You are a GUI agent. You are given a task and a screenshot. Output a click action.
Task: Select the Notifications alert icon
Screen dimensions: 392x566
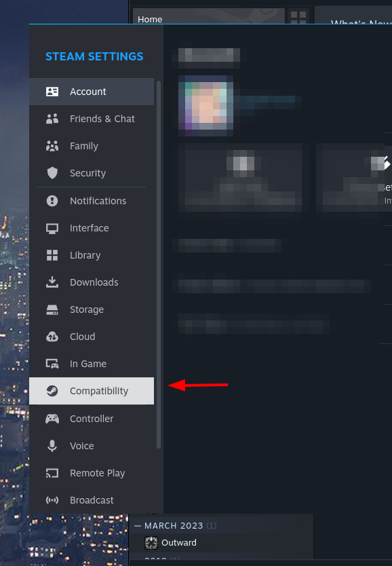(52, 201)
